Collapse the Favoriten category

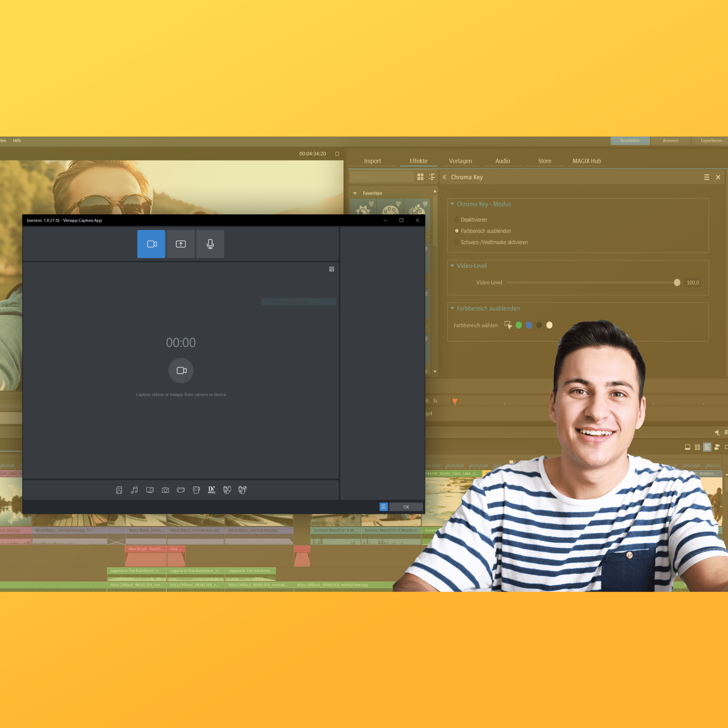(355, 193)
